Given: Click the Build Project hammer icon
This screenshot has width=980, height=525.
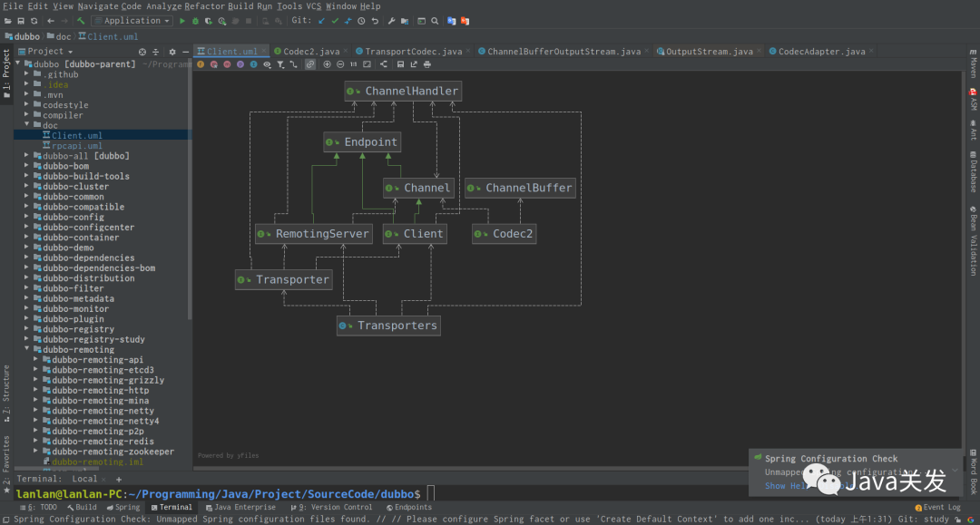Looking at the screenshot, I should pyautogui.click(x=81, y=21).
